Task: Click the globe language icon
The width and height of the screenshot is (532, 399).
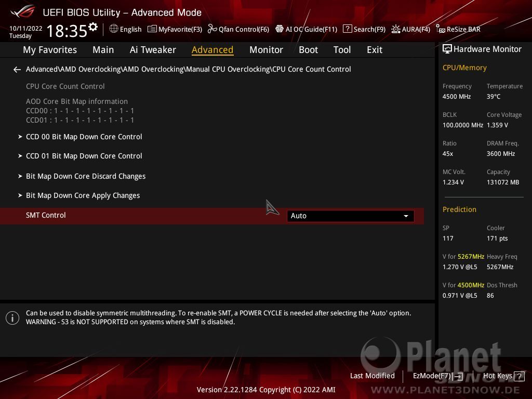Action: point(114,29)
